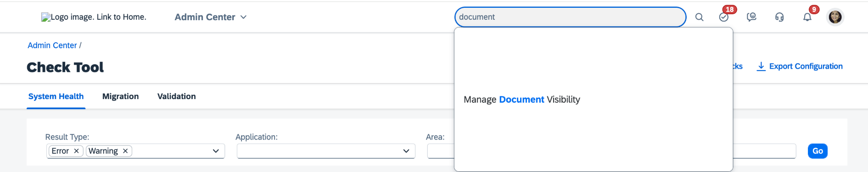Open the chat assistant icon
The width and height of the screenshot is (868, 172).
tap(751, 17)
